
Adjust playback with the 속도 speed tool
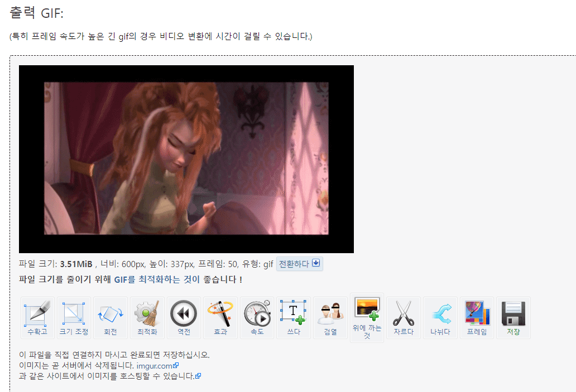[x=257, y=317]
